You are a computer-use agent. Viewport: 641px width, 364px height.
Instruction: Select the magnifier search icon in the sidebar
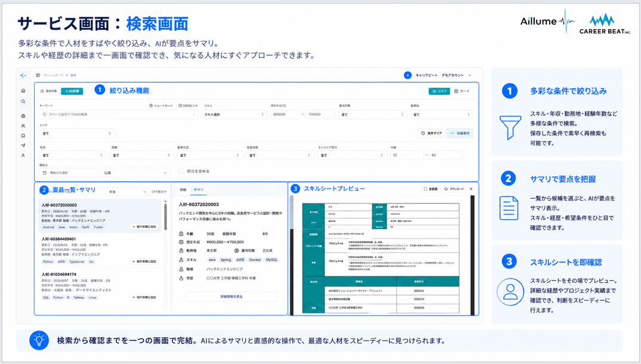click(x=23, y=101)
